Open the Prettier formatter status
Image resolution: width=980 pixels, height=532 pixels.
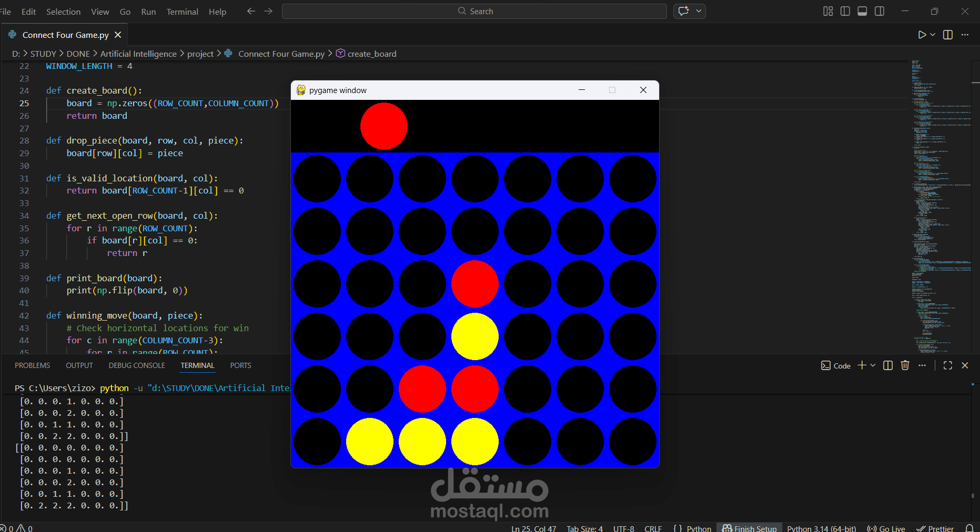tap(935, 528)
